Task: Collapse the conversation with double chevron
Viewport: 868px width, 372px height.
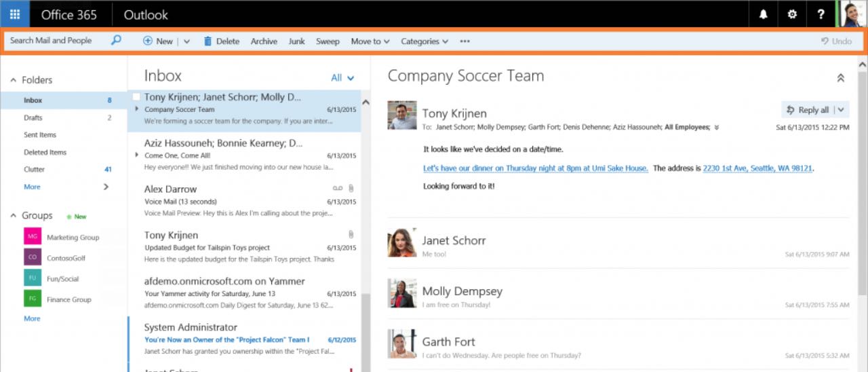Action: [841, 78]
